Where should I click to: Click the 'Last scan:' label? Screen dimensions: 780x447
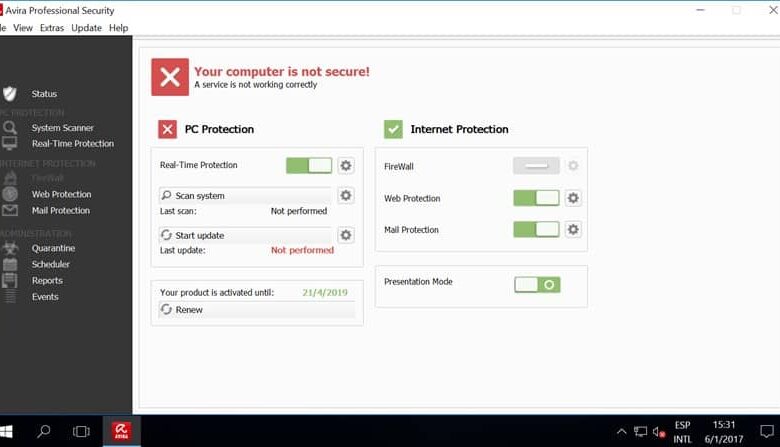pos(178,211)
